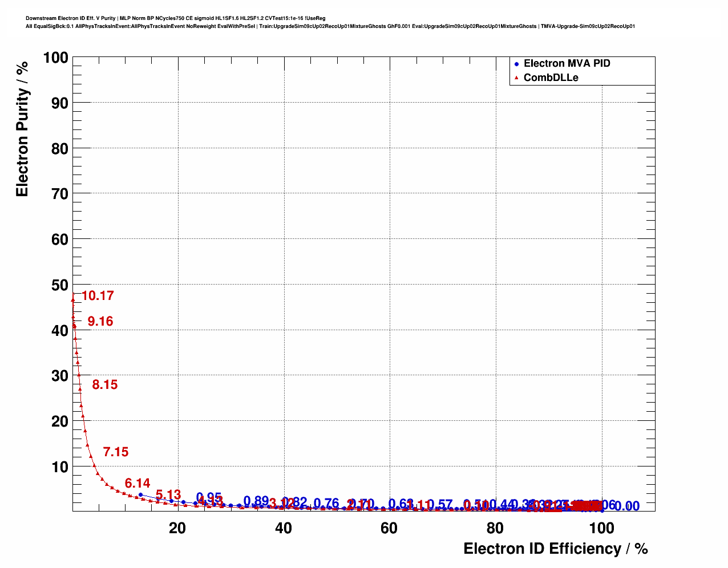Click the 50 tick on purity axis
This screenshot has height=568, width=728.
(60, 285)
